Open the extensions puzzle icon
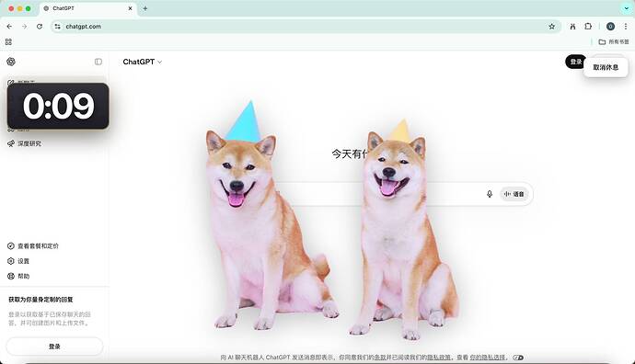Image resolution: width=635 pixels, height=364 pixels. pyautogui.click(x=588, y=27)
